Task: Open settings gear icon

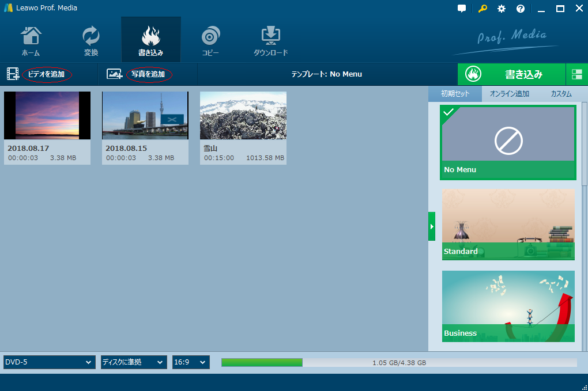Action: [x=502, y=9]
